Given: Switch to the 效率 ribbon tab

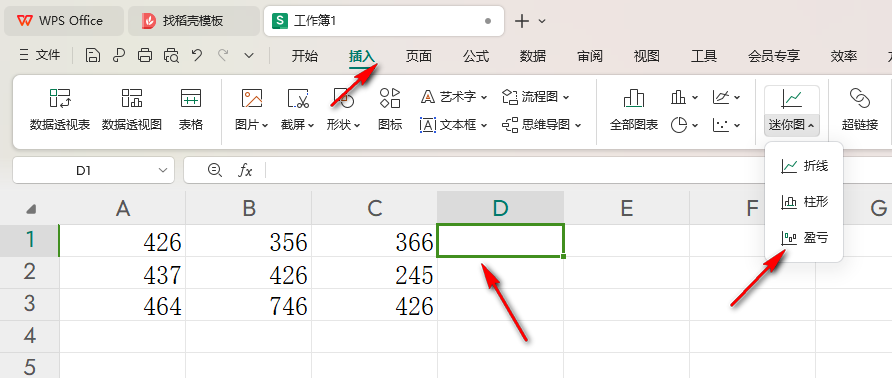Looking at the screenshot, I should (844, 56).
